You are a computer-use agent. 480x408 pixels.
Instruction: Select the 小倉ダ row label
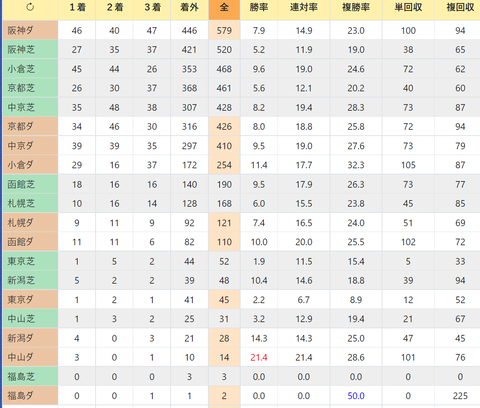coord(30,165)
